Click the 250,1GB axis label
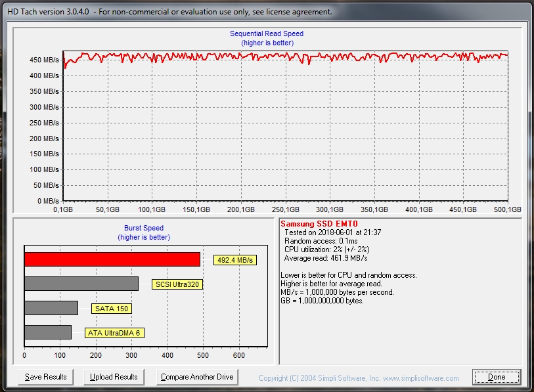The width and height of the screenshot is (534, 392). [x=285, y=209]
